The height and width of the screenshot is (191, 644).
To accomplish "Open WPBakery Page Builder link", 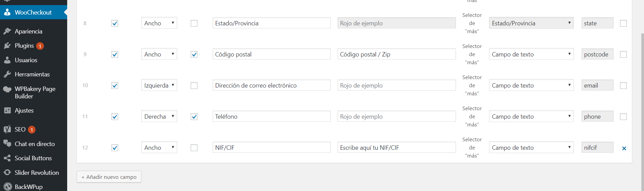I will tap(35, 92).
